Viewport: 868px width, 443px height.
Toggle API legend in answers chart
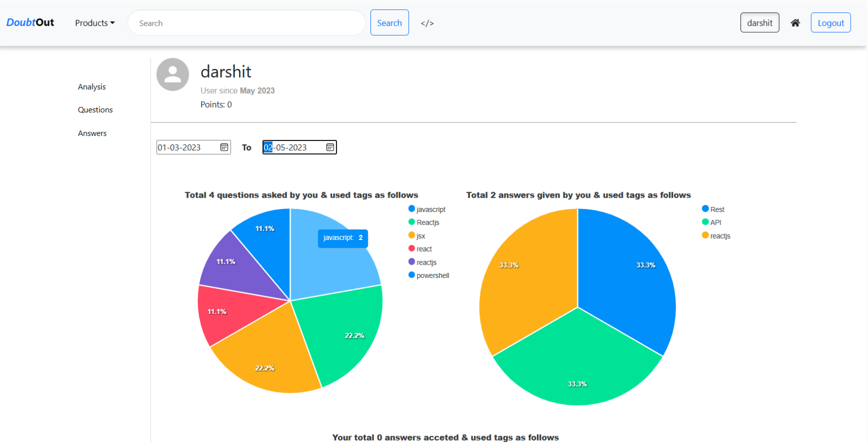pyautogui.click(x=711, y=222)
